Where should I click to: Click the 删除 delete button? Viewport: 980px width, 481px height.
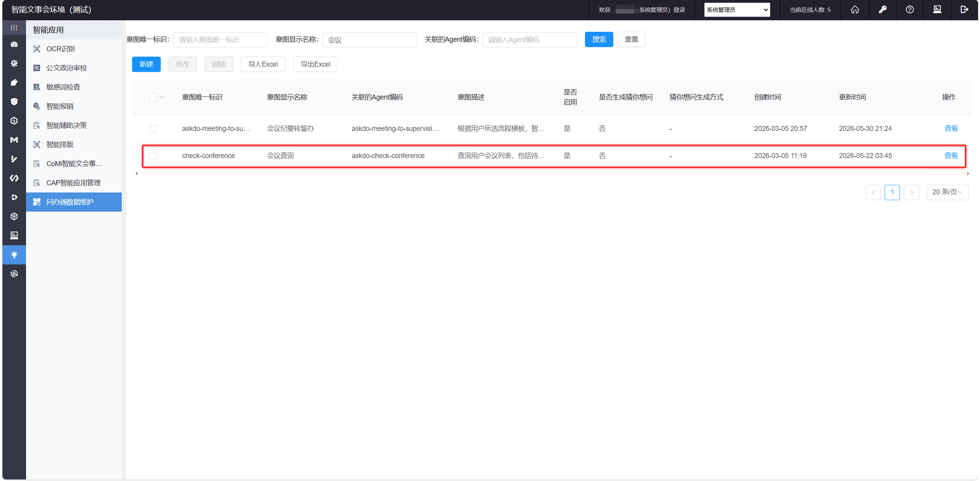point(219,64)
